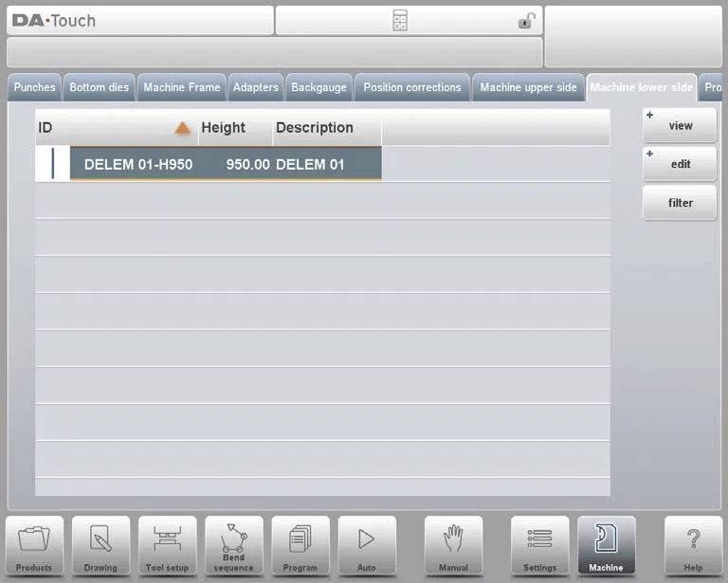Click the DA-Touch title panel

tap(140, 21)
